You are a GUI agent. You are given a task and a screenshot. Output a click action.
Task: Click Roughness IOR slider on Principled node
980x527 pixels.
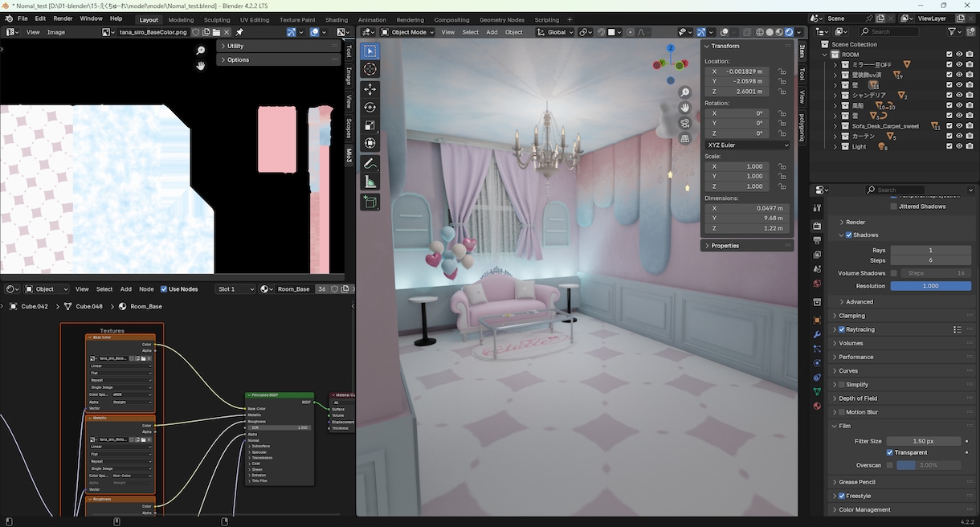click(x=279, y=427)
